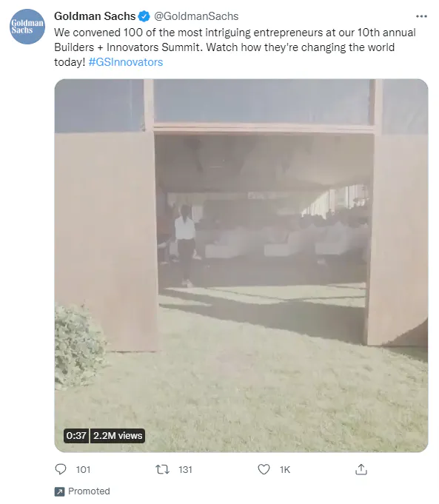439x504 pixels.
Task: Click the 1K likes count
Action: [285, 470]
